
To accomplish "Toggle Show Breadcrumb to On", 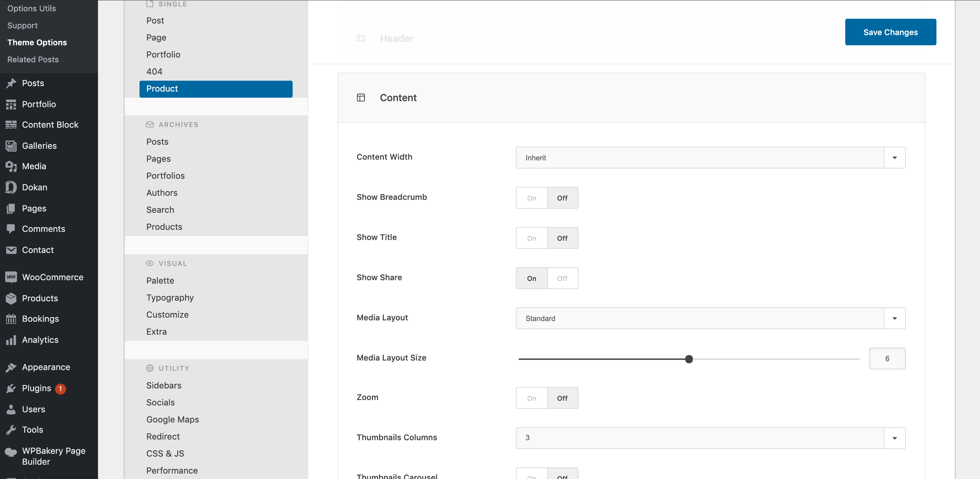I will [x=531, y=197].
